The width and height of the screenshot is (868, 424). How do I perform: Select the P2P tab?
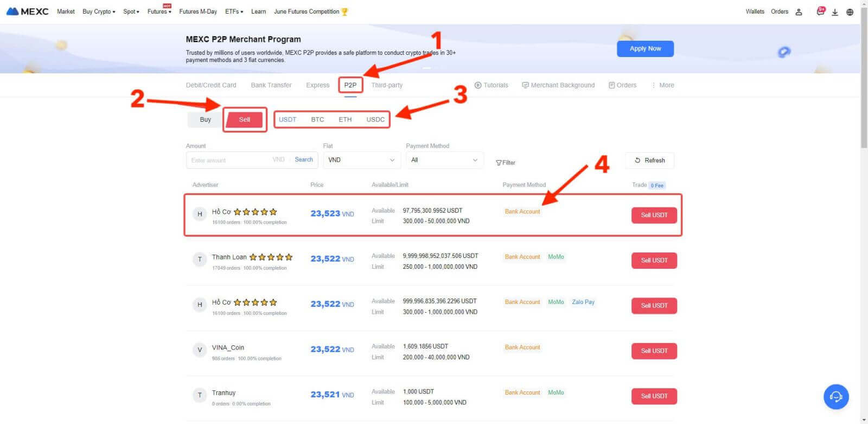tap(350, 85)
